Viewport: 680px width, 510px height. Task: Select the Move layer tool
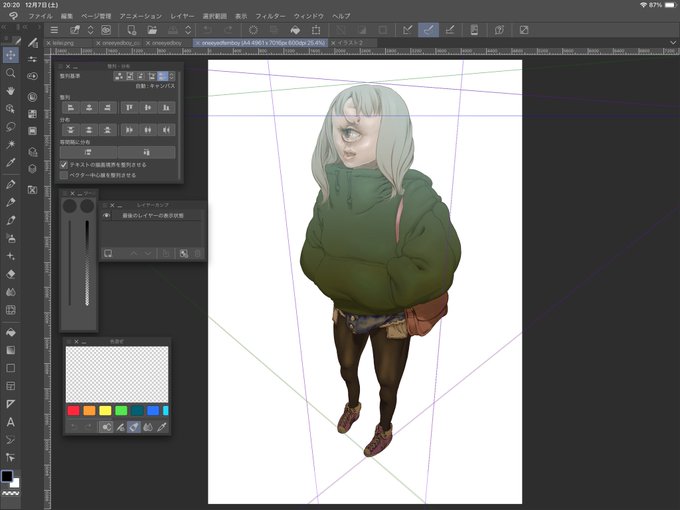pos(10,55)
